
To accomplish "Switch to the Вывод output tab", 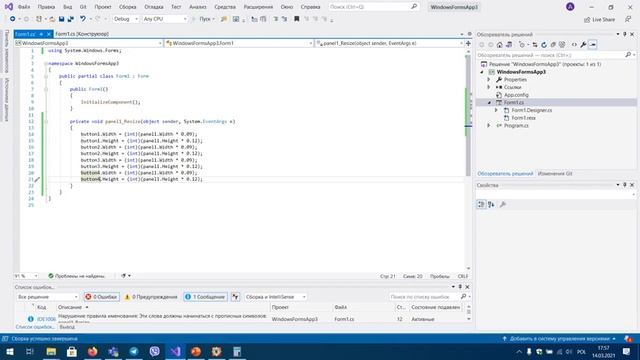I will pyautogui.click(x=67, y=327).
